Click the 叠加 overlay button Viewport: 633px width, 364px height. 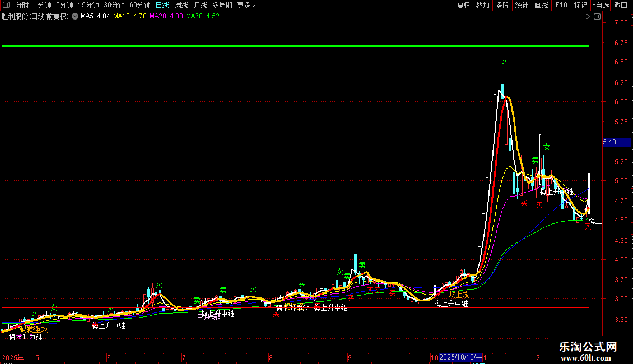click(483, 5)
